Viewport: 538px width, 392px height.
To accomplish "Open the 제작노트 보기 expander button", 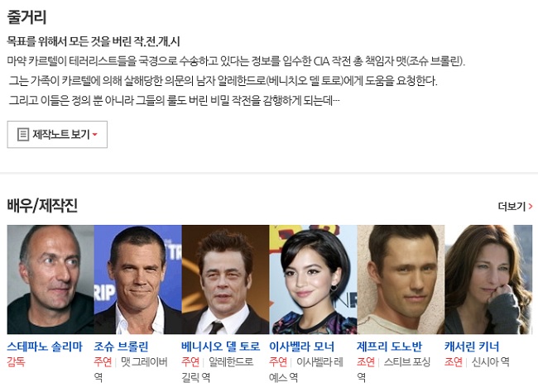I will 57,135.
